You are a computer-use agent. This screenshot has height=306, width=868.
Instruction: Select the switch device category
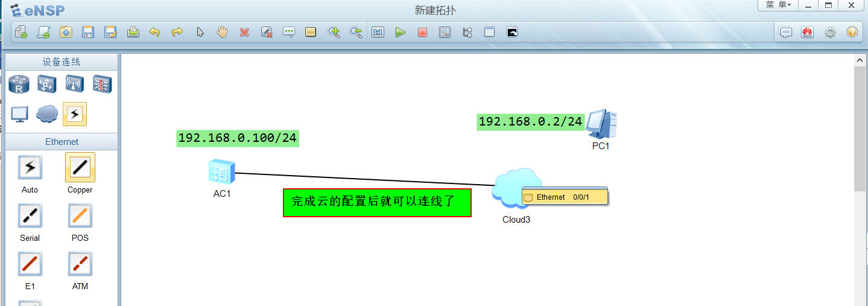(x=46, y=84)
